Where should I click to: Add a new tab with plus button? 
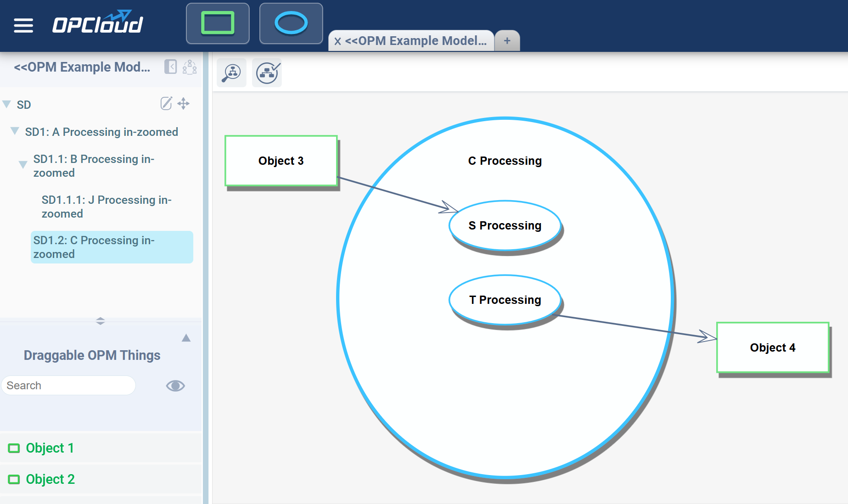507,41
